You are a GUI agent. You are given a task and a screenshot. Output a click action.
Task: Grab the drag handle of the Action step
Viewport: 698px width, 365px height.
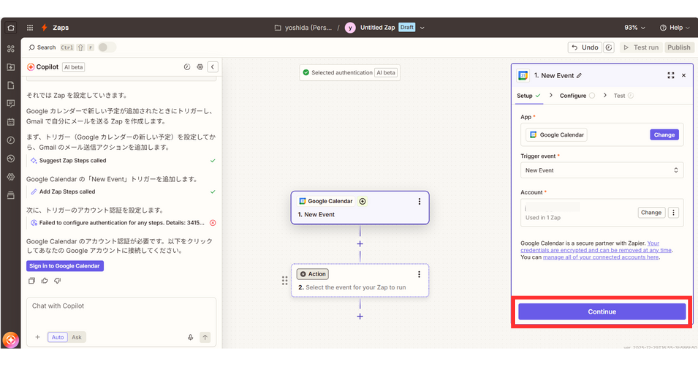[x=284, y=280]
